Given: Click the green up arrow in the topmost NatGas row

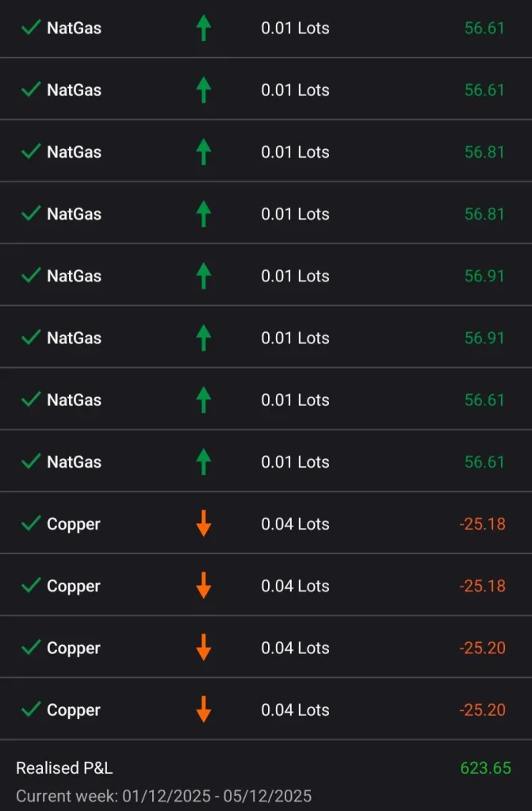Looking at the screenshot, I should pos(204,28).
